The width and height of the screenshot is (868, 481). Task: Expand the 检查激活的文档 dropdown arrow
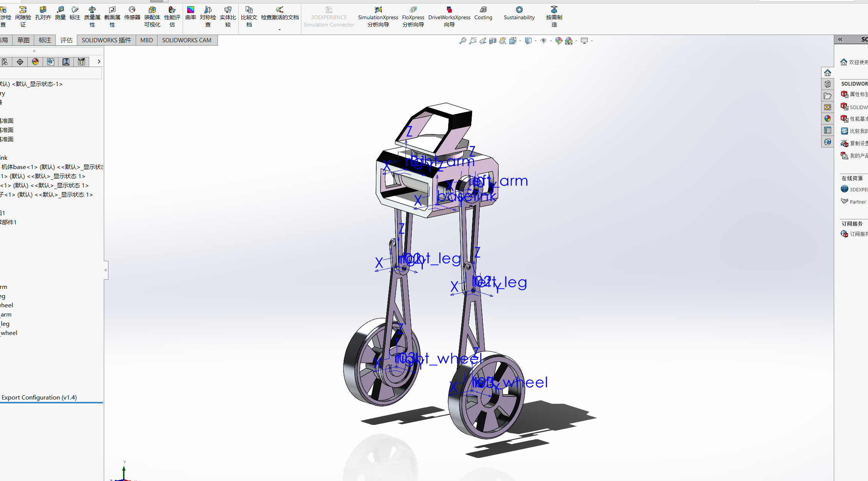click(279, 30)
